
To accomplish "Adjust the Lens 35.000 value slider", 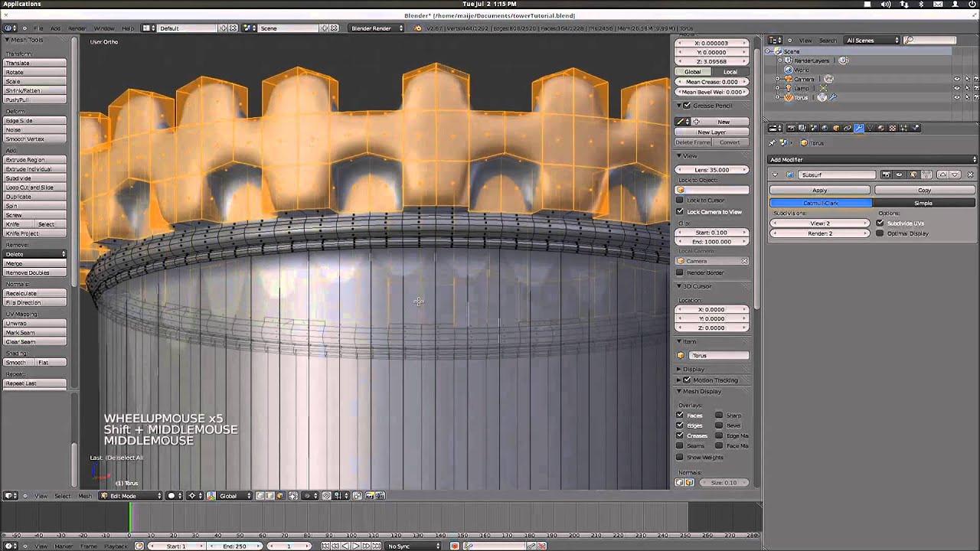I will point(712,170).
